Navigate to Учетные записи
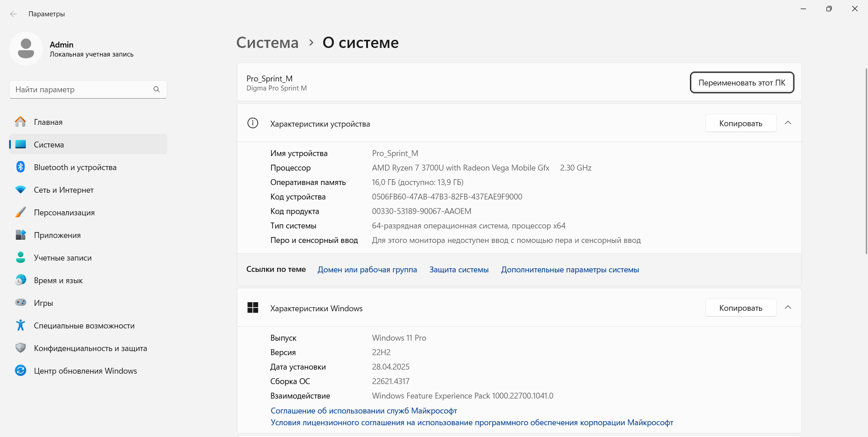 88,257
